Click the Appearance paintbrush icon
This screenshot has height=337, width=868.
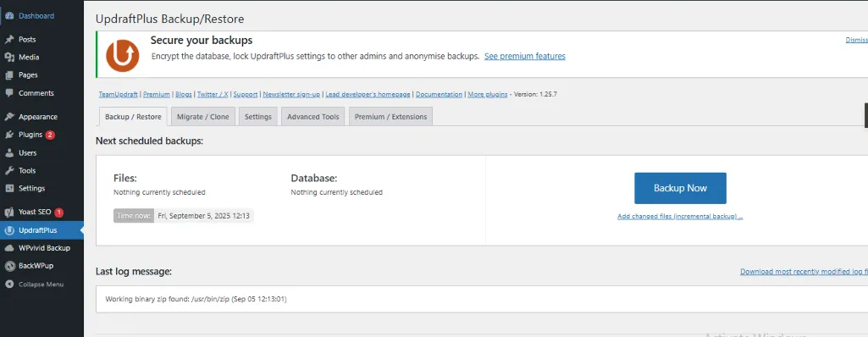click(8, 117)
